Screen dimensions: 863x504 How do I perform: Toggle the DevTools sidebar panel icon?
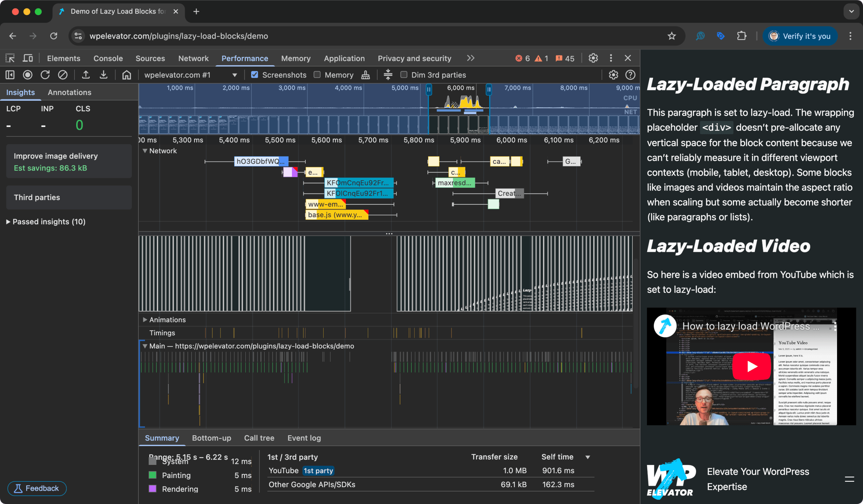pyautogui.click(x=10, y=75)
